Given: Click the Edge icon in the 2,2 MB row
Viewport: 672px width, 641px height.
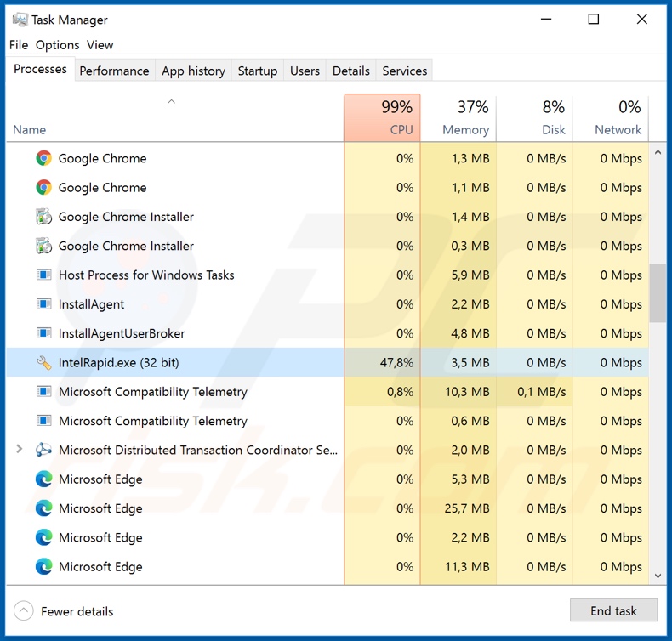Looking at the screenshot, I should [43, 537].
